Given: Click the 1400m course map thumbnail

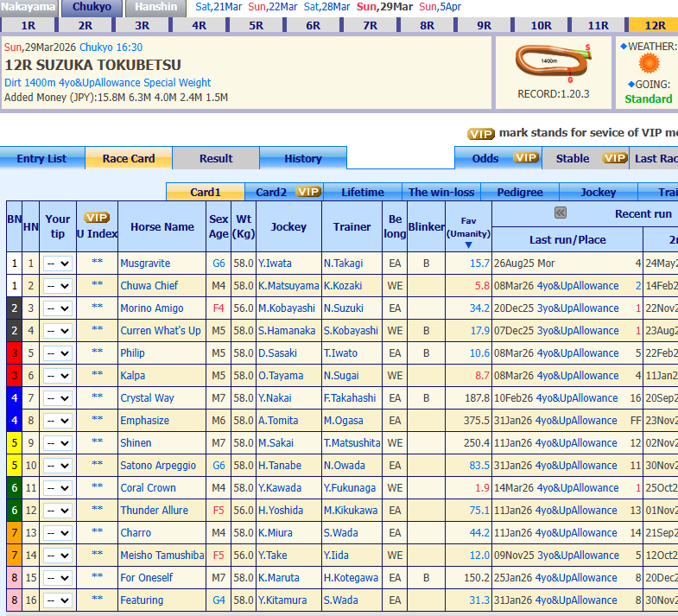Looking at the screenshot, I should click(553, 63).
